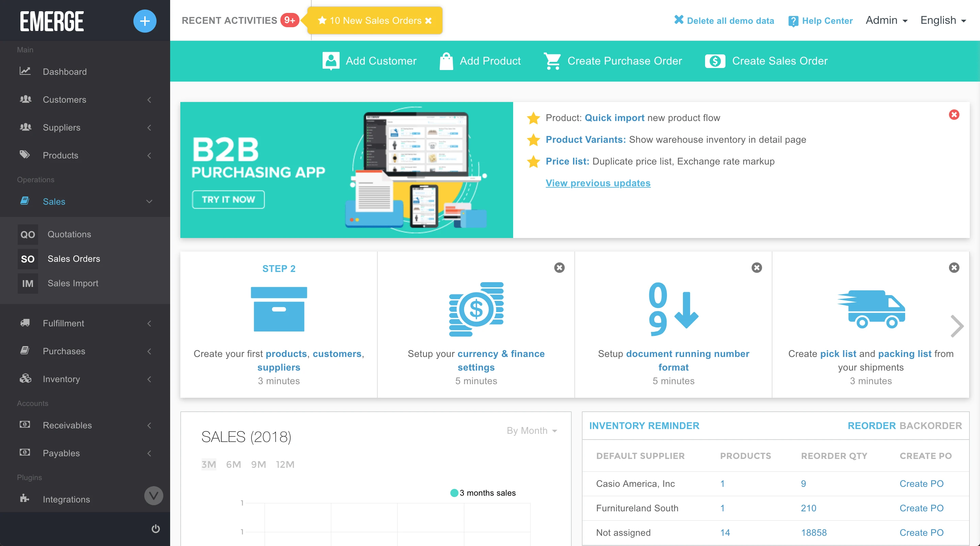Screen dimensions: 980x546
Task: Close the product updates panel with red X
Action: tap(954, 115)
